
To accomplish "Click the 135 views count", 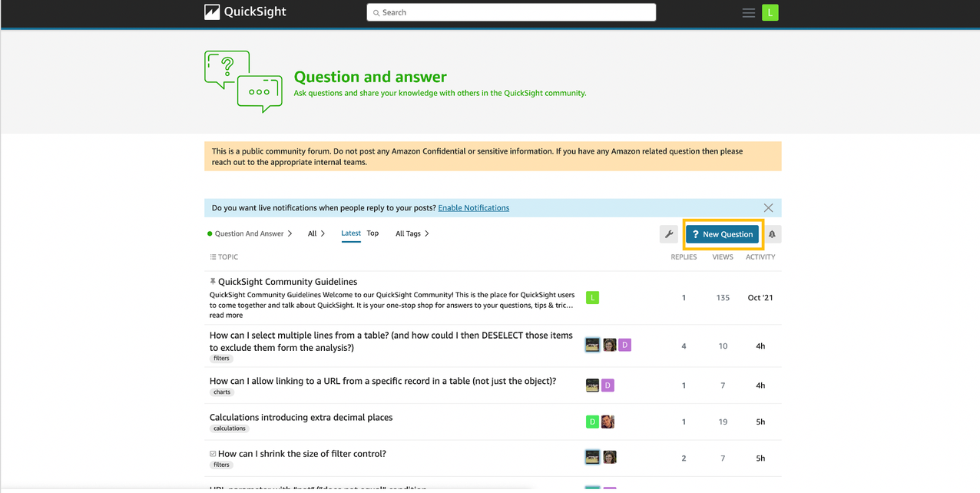I will [x=723, y=298].
